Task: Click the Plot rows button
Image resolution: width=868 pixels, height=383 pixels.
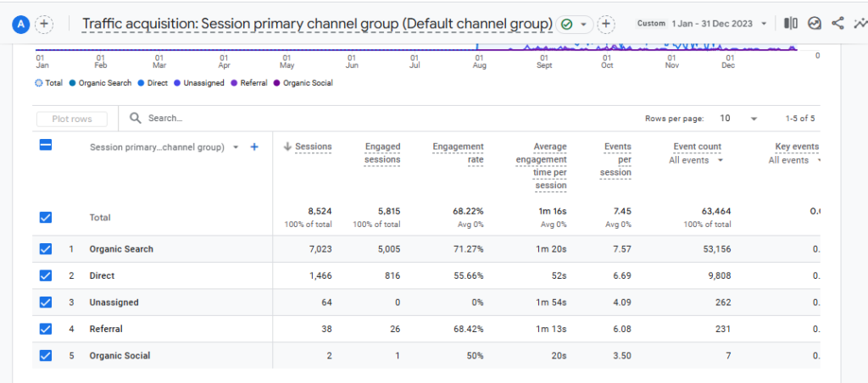Action: tap(72, 119)
